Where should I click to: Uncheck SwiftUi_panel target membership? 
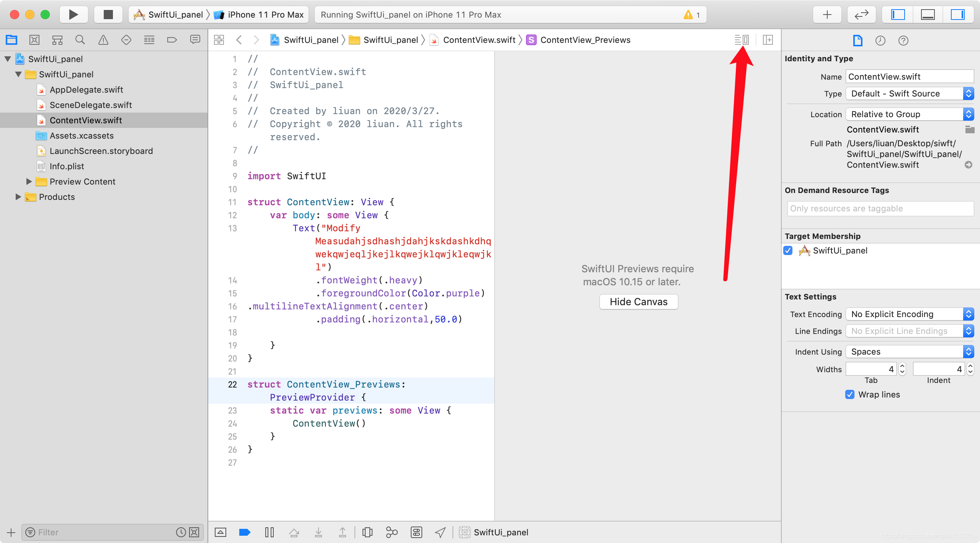click(x=788, y=251)
